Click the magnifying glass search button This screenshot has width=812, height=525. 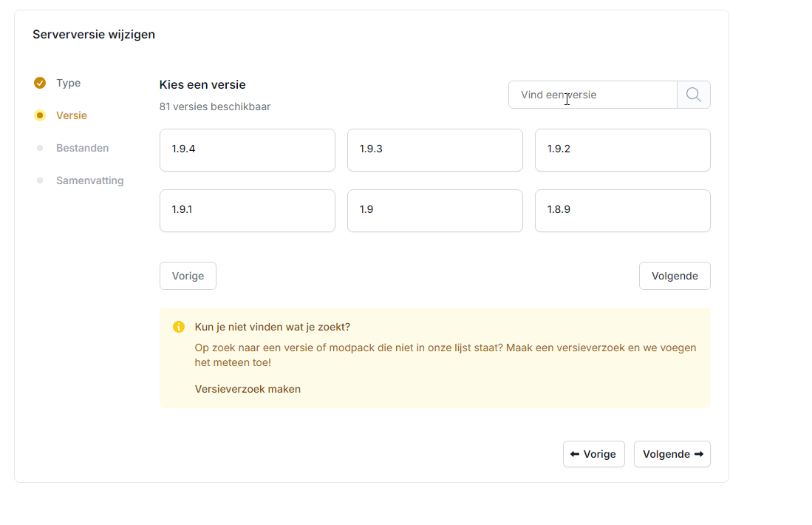693,95
